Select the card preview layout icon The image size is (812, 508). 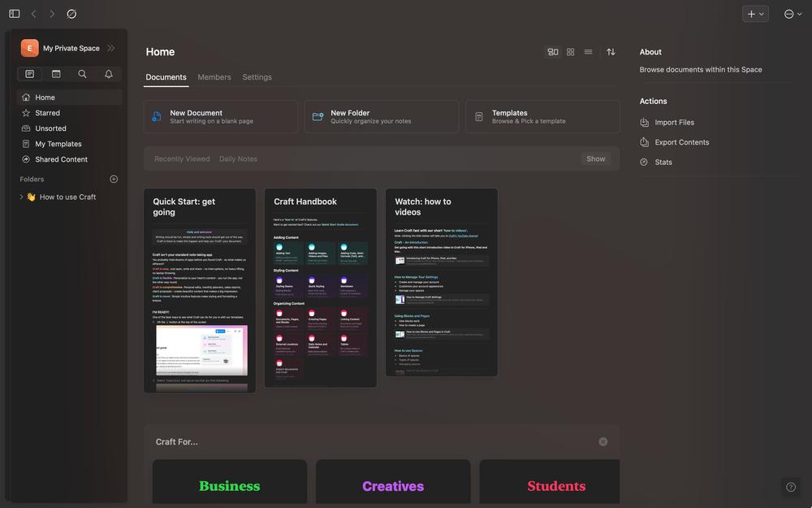[552, 52]
